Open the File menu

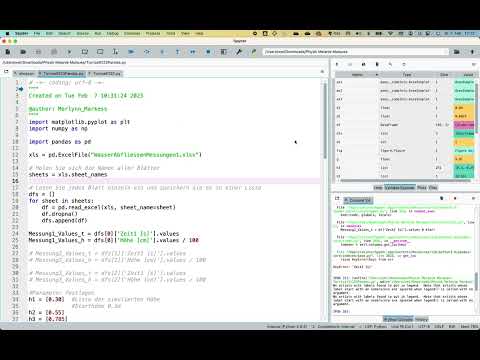coord(37,34)
